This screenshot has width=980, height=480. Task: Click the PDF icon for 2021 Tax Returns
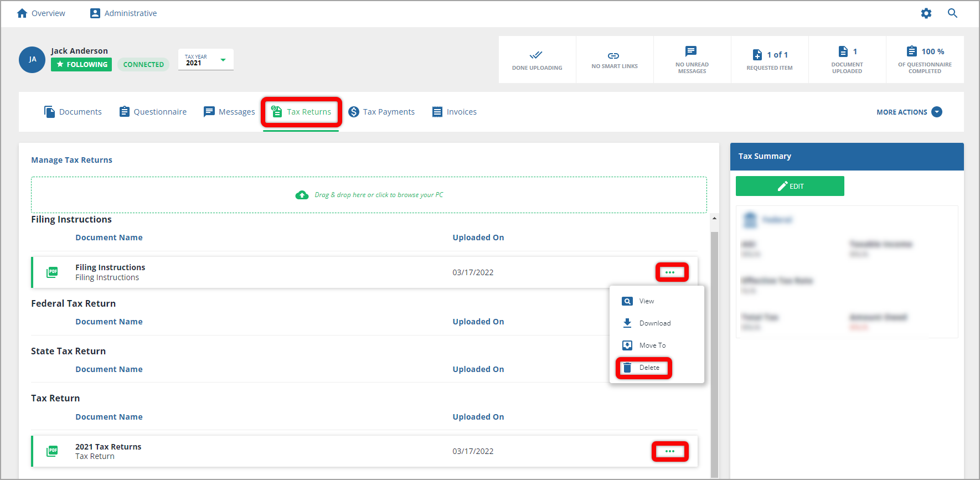click(x=52, y=451)
